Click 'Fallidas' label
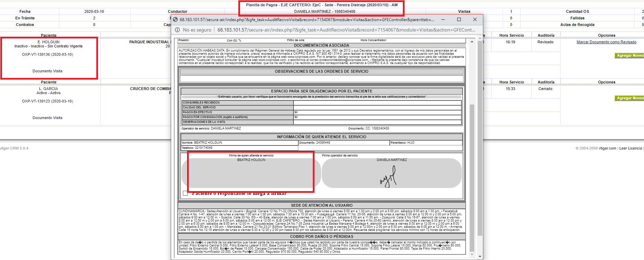The width and height of the screenshot is (644, 260). [x=577, y=18]
